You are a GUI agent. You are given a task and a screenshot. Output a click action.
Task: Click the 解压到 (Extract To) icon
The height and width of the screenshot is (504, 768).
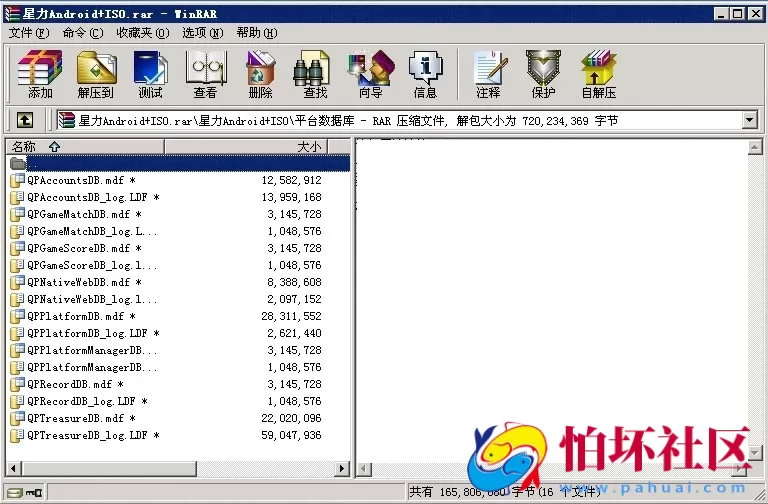click(96, 73)
